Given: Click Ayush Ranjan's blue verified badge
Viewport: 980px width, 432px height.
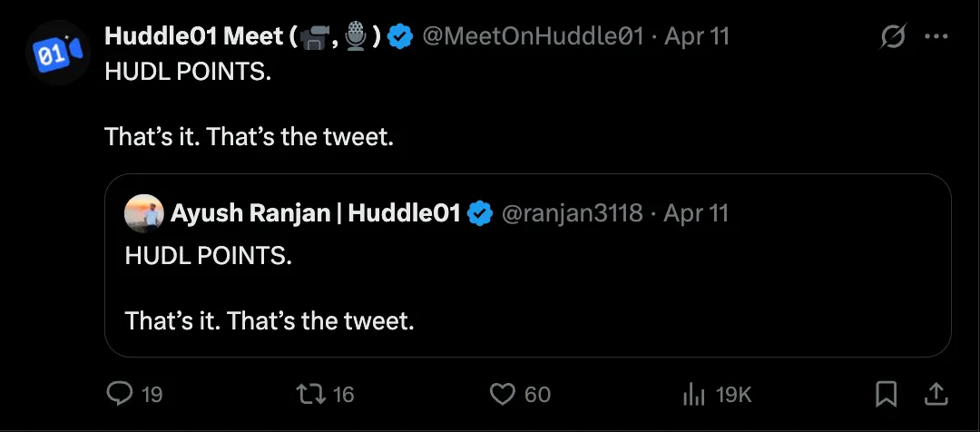Looking at the screenshot, I should [481, 214].
